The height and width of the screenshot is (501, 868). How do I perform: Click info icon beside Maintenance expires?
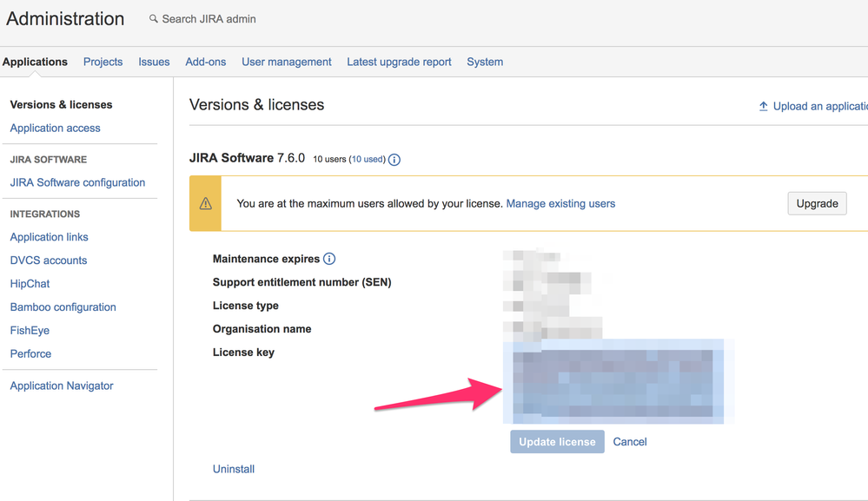329,259
